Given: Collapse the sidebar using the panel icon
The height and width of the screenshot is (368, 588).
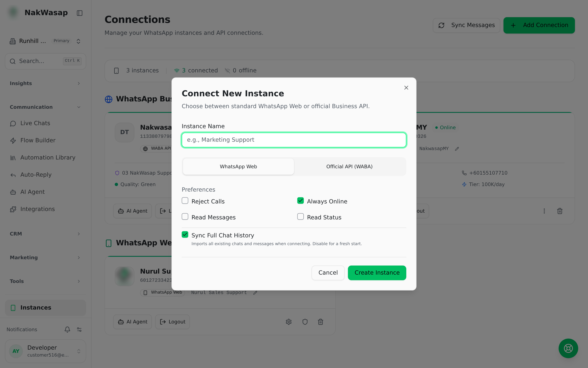Looking at the screenshot, I should [x=79, y=13].
